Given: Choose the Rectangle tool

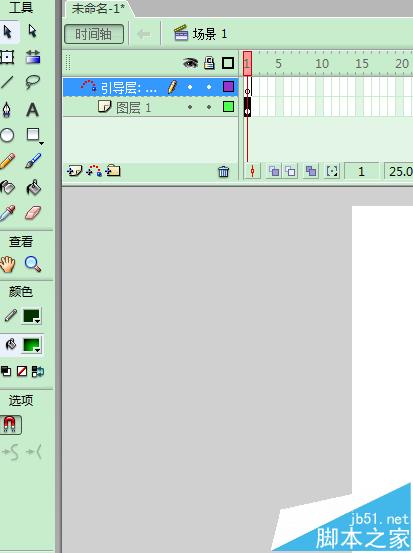Looking at the screenshot, I should (x=33, y=134).
